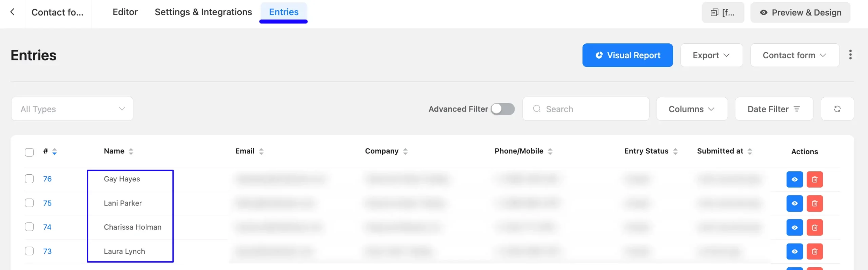Click the Visual Report button
The height and width of the screenshot is (270, 868).
[x=627, y=55]
